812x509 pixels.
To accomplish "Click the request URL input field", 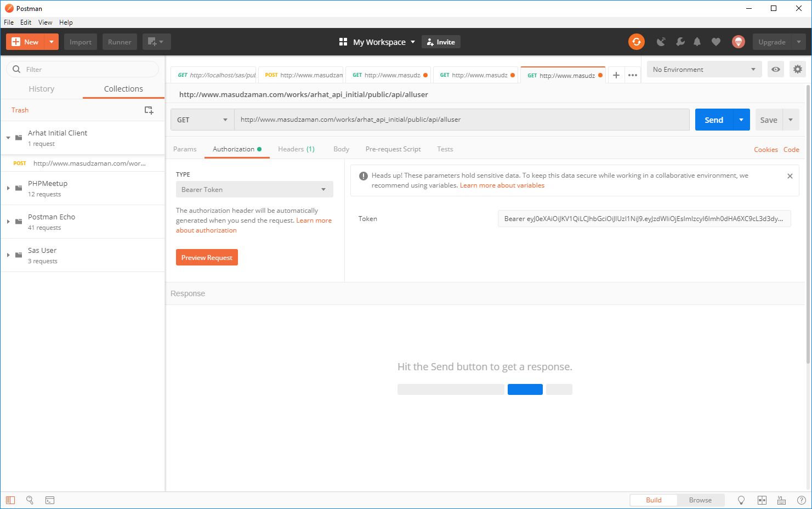I will [x=461, y=120].
